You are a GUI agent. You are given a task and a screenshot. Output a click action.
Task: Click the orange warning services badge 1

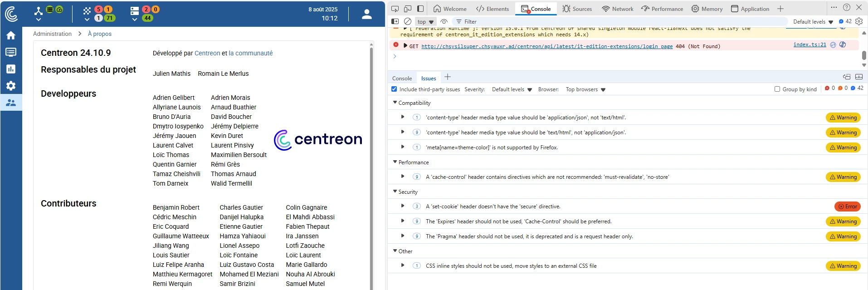coord(108,9)
